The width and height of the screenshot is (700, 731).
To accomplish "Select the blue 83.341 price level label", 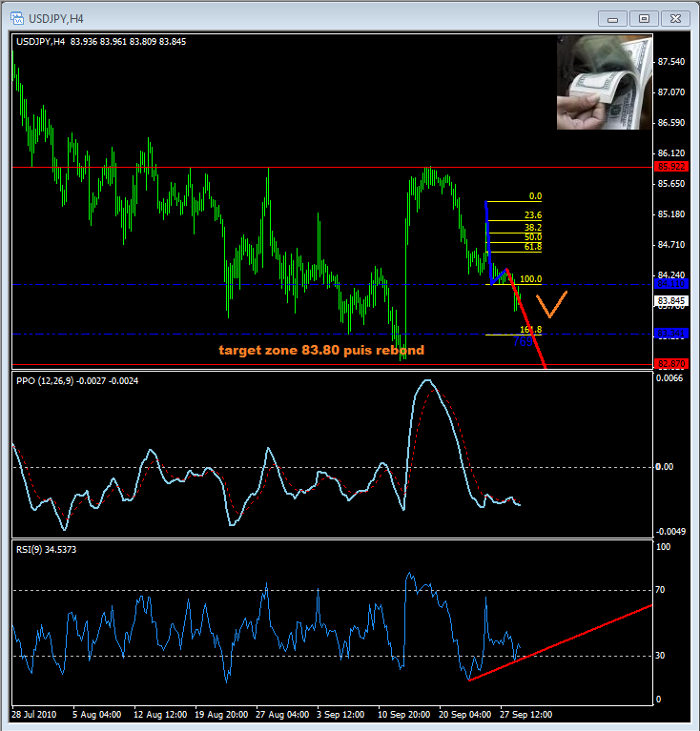I will (x=671, y=334).
